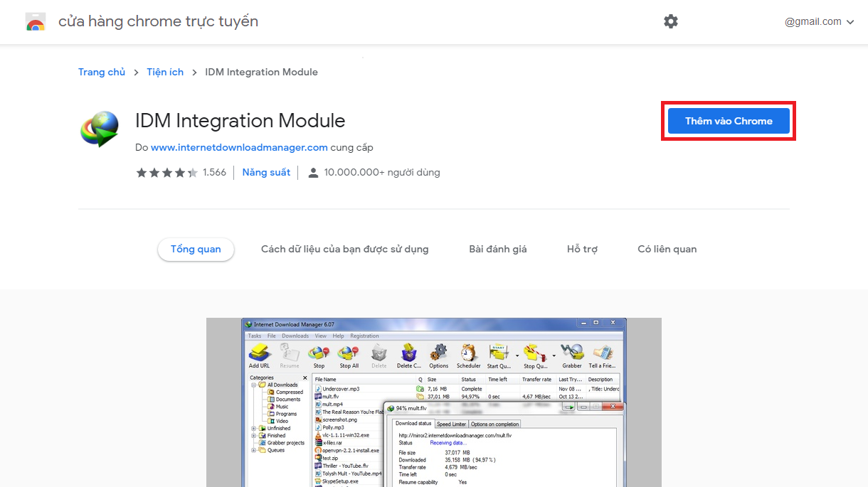The width and height of the screenshot is (868, 487).
Task: Open Start Queue dropdown arrow in IDM preview
Action: click(x=517, y=354)
